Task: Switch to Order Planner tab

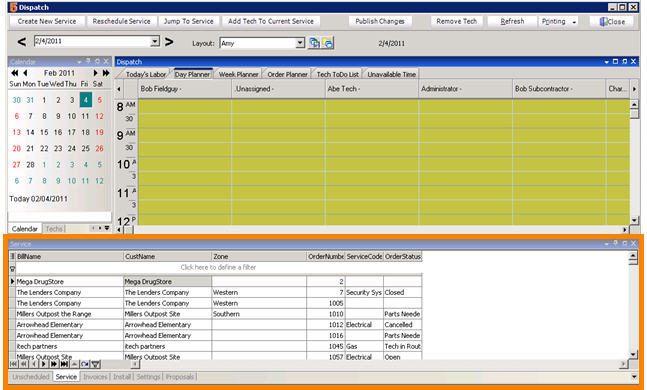Action: coord(287,74)
